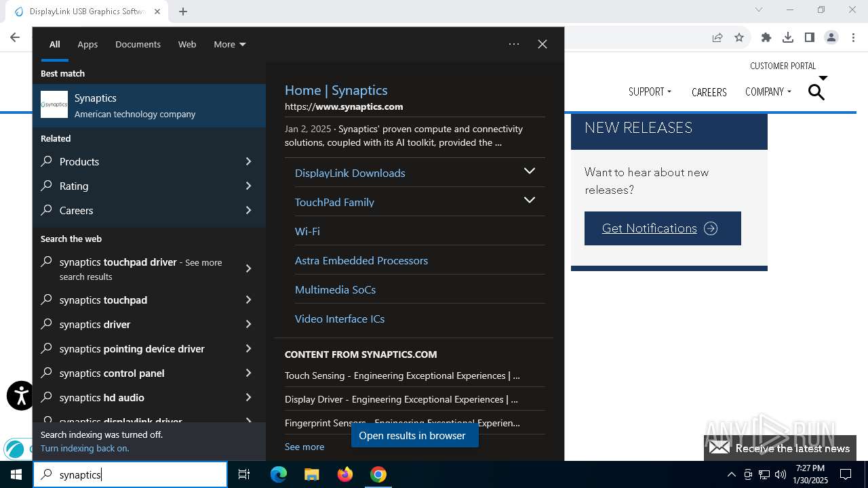Open the Multimedia SoCs link
The height and width of the screenshot is (488, 868).
(x=335, y=289)
